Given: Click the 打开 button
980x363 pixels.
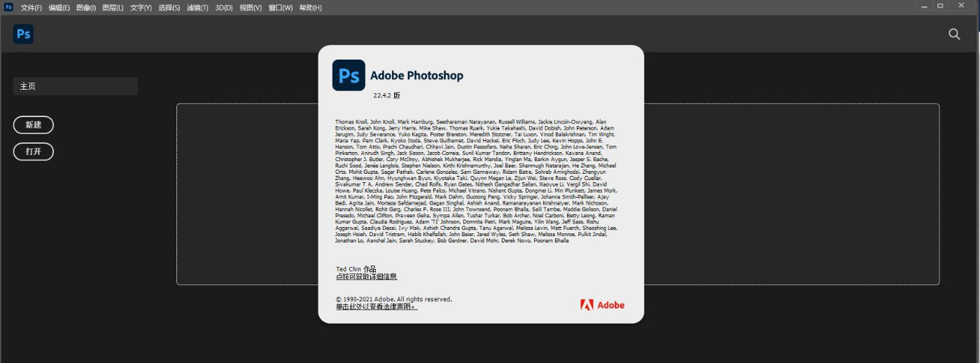Looking at the screenshot, I should pos(34,151).
